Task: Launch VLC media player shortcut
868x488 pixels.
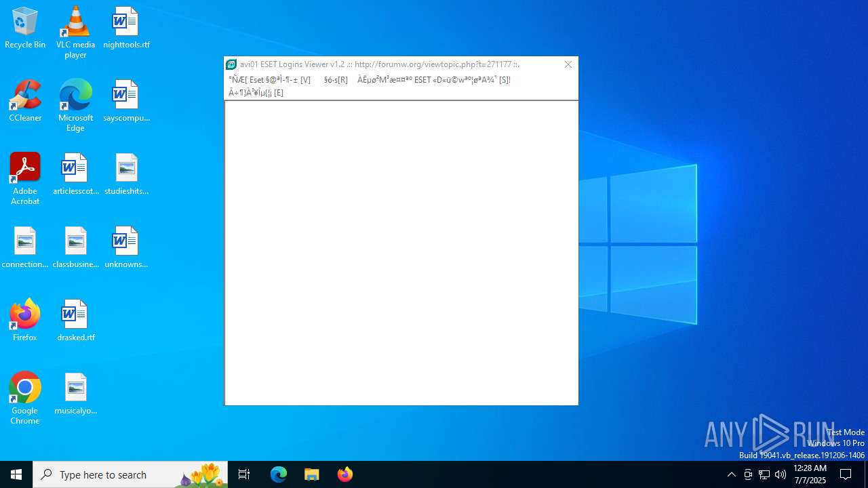Action: [75, 33]
